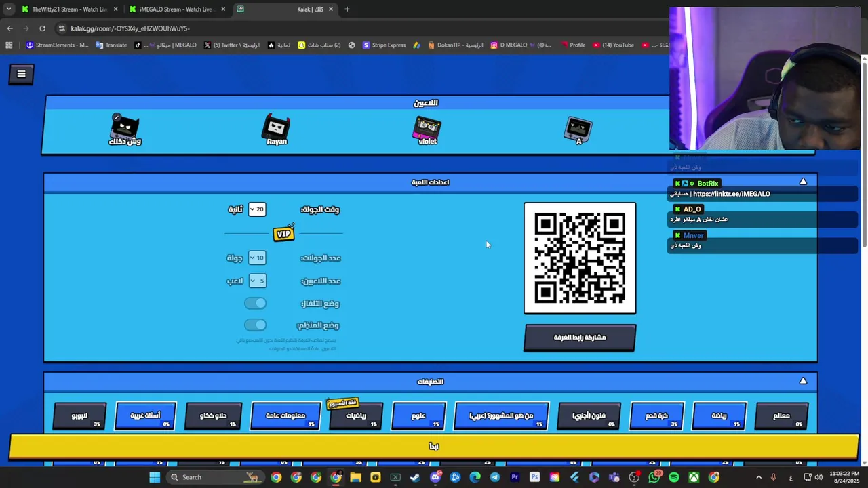The image size is (868, 488).
Task: Select the أسئلة غريبة category
Action: tap(145, 416)
